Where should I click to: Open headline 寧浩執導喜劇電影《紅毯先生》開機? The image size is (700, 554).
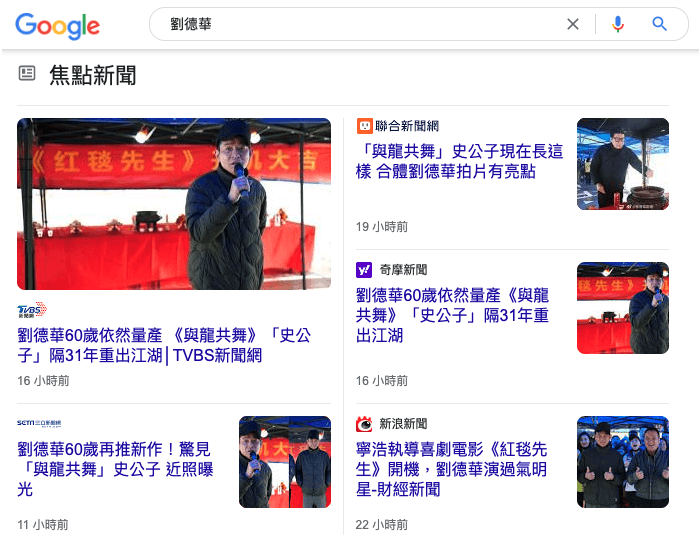[451, 469]
